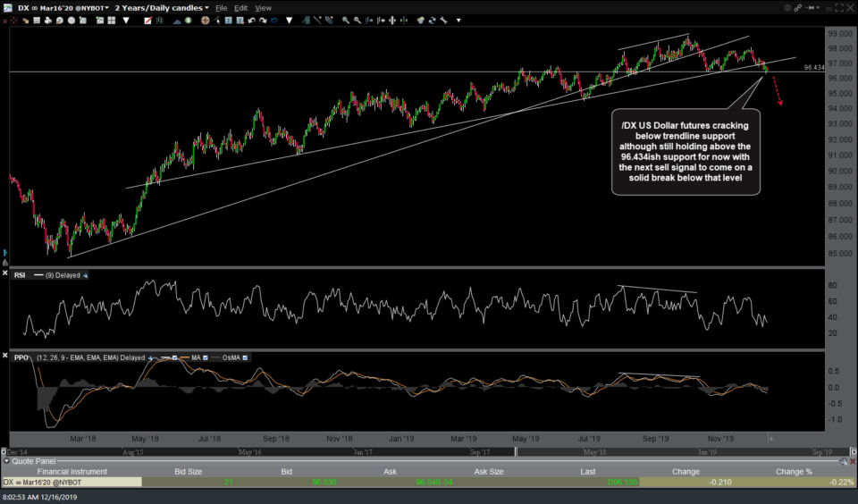The height and width of the screenshot is (504, 858).
Task: Click the Financial Instrument column header
Action: click(71, 471)
